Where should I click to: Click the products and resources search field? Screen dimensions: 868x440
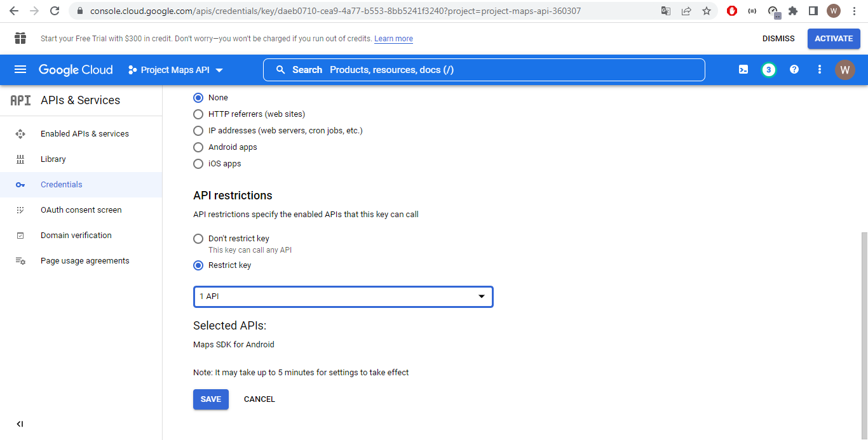pos(484,70)
